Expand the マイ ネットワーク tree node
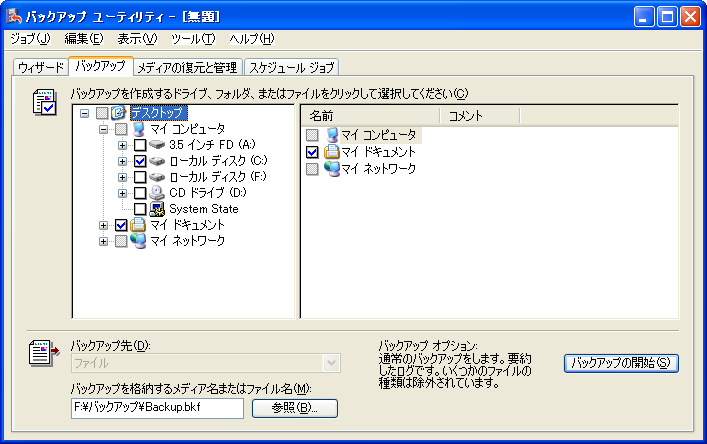707x444 pixels. click(x=103, y=241)
